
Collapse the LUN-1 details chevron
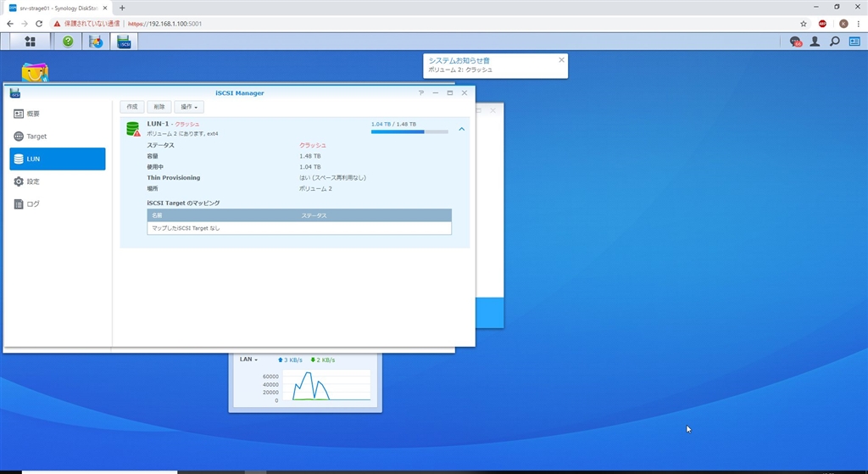tap(461, 129)
